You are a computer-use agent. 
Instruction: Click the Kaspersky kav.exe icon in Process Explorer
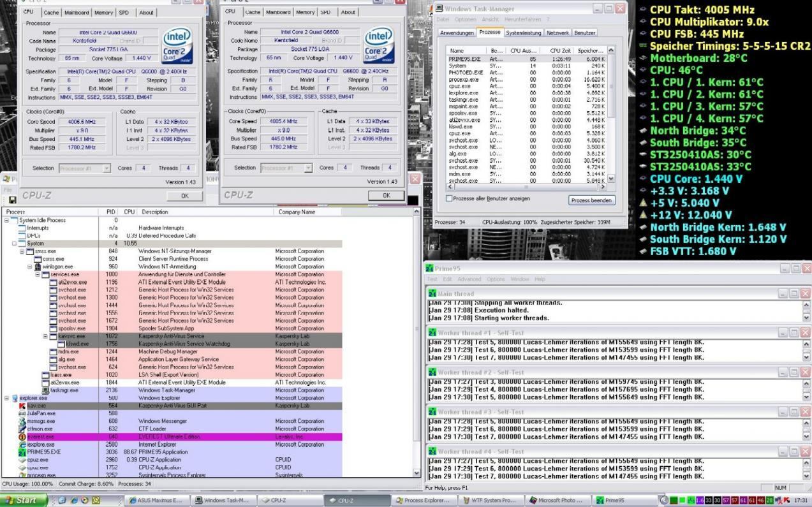pyautogui.click(x=23, y=406)
